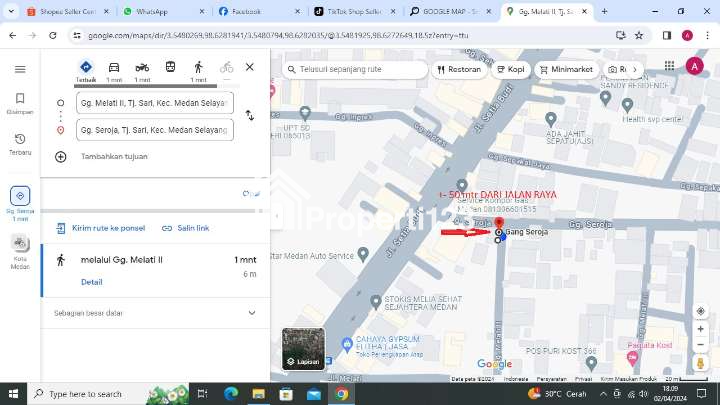Click the red destination pin at Gang Seroja
Image resolution: width=720 pixels, height=405 pixels.
(499, 224)
